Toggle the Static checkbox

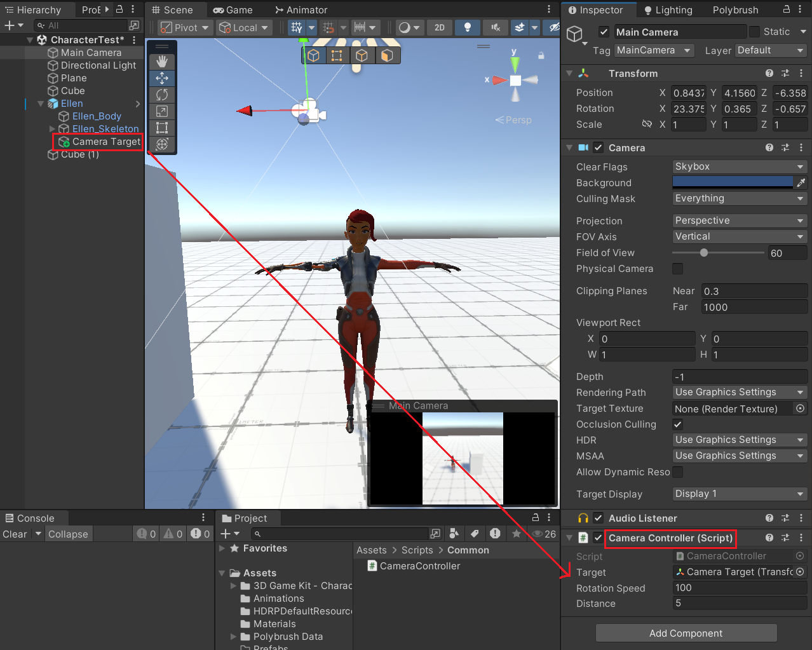point(754,32)
